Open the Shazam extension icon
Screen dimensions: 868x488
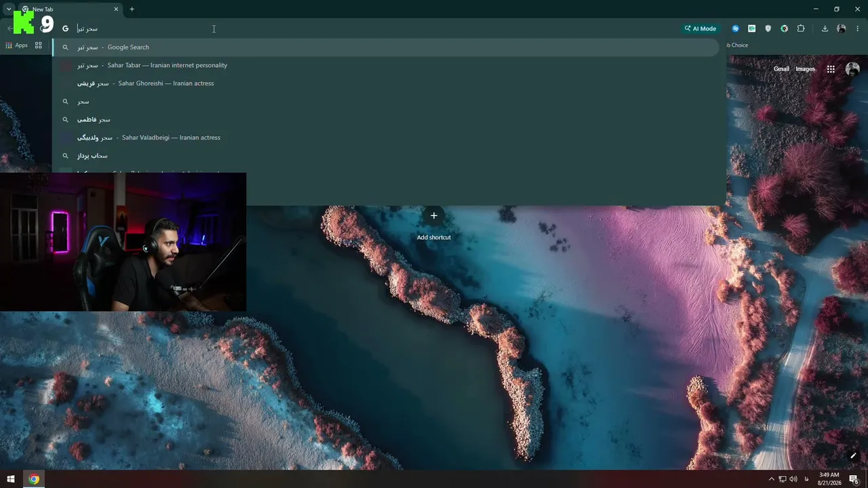(735, 28)
